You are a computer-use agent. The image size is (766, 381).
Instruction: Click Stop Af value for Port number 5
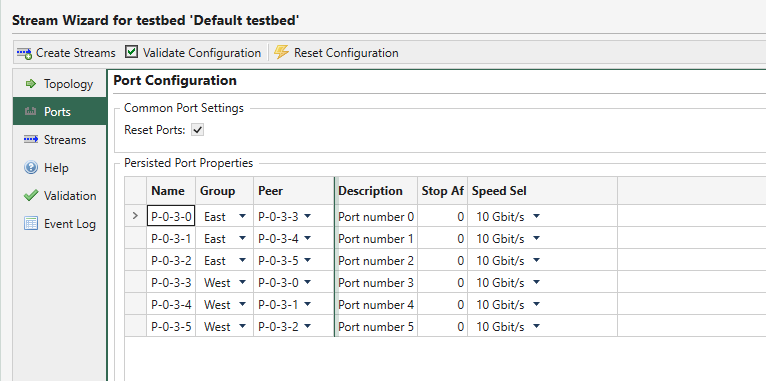click(x=443, y=326)
